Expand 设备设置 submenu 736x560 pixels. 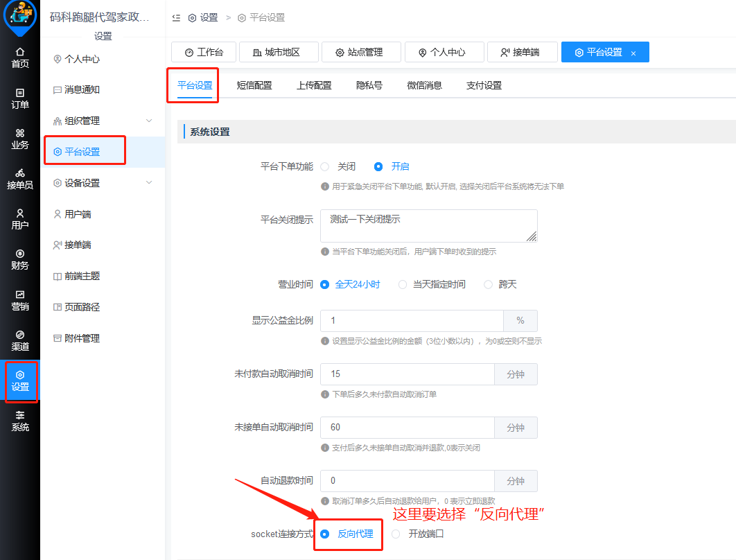(x=103, y=183)
